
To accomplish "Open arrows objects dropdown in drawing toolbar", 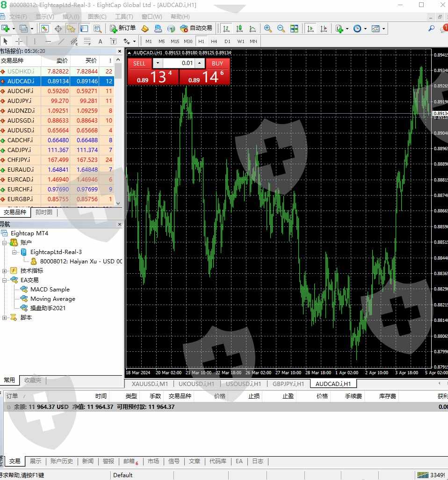I will click(x=134, y=41).
